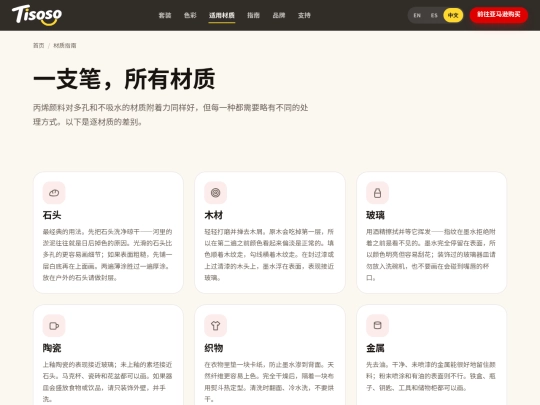
Task: Click the 木材 card description paragraph
Action: 269,255
